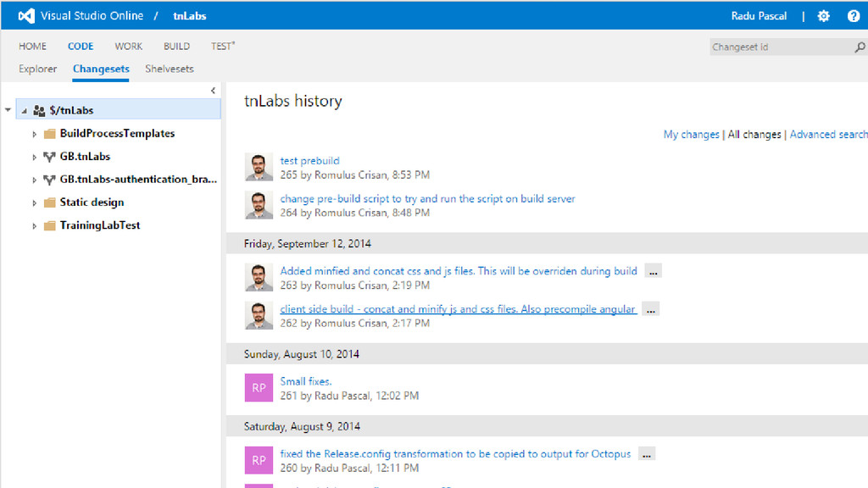Open the settings gear icon
868x488 pixels.
[824, 16]
